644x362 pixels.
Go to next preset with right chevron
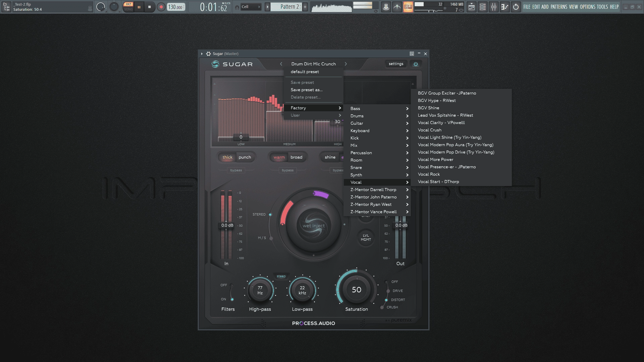click(x=346, y=64)
